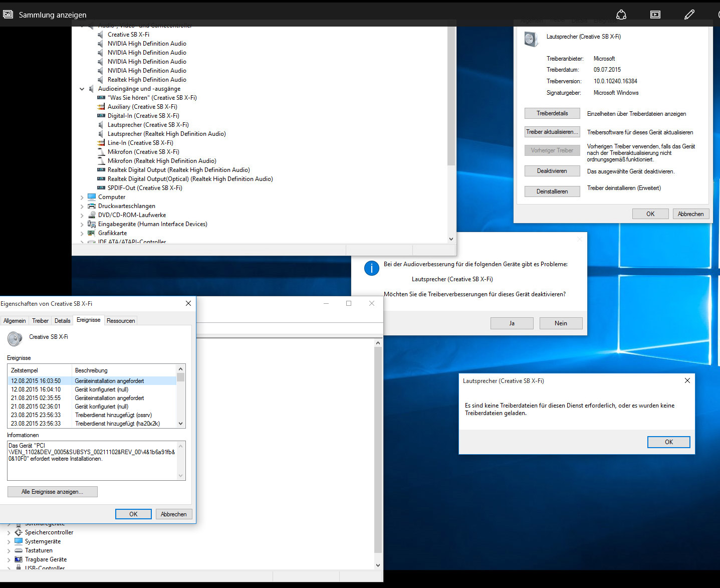Click speaker icon of Lautsprecher (Creative SB X-Fi)
Image resolution: width=720 pixels, height=588 pixels.
[x=101, y=125]
